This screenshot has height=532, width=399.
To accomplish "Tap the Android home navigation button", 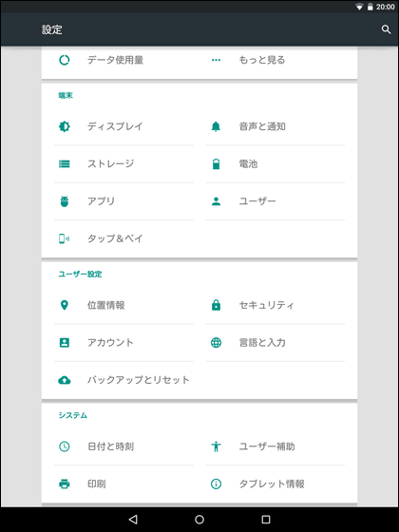I will tap(199, 519).
